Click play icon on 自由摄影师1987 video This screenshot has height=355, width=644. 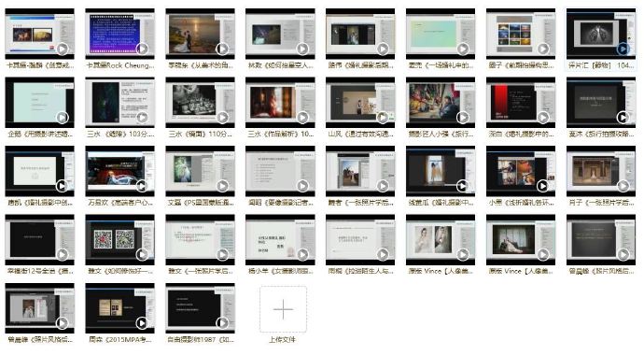pos(222,323)
